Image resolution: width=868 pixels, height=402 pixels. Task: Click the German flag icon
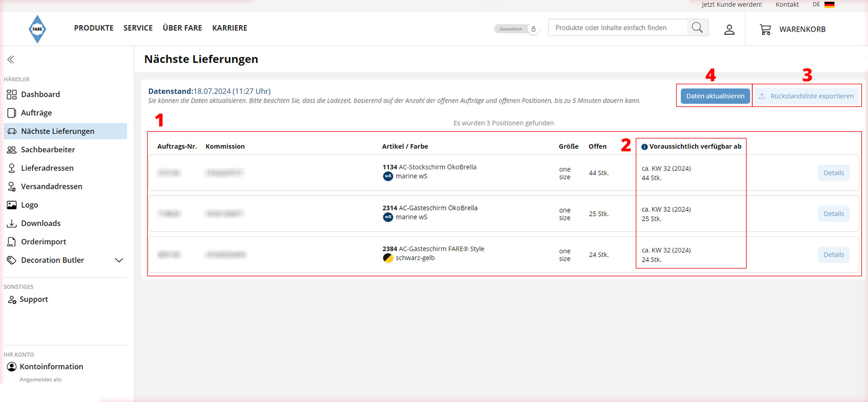point(830,5)
